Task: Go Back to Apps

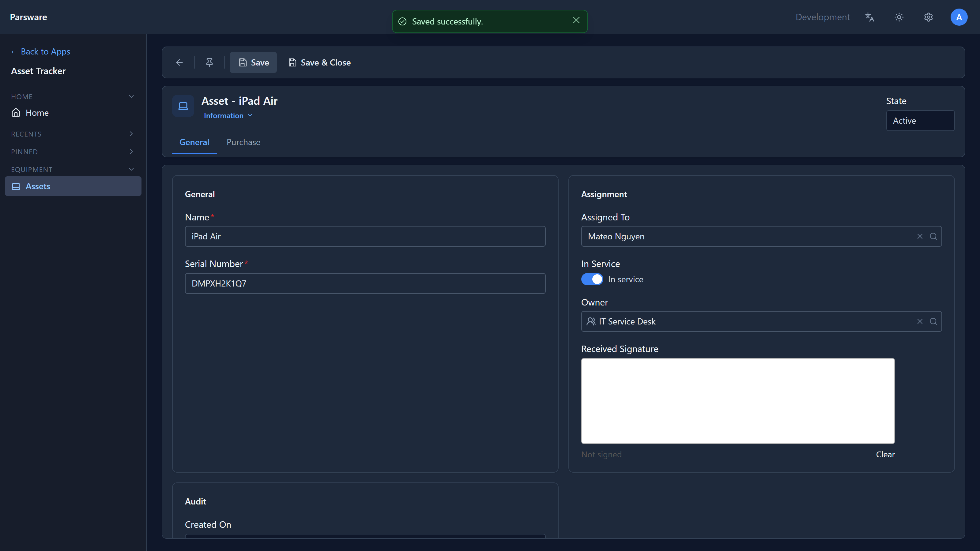Action: [x=41, y=51]
